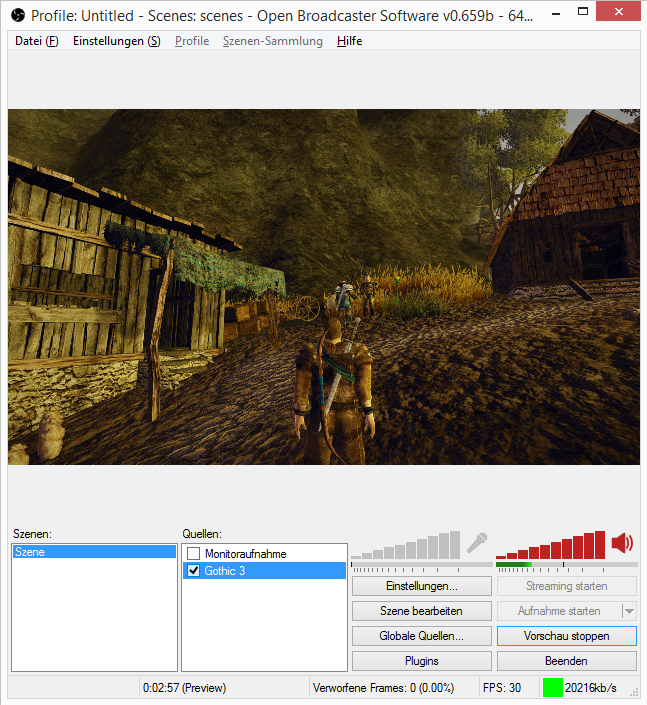Close the OBS window

click(x=619, y=12)
